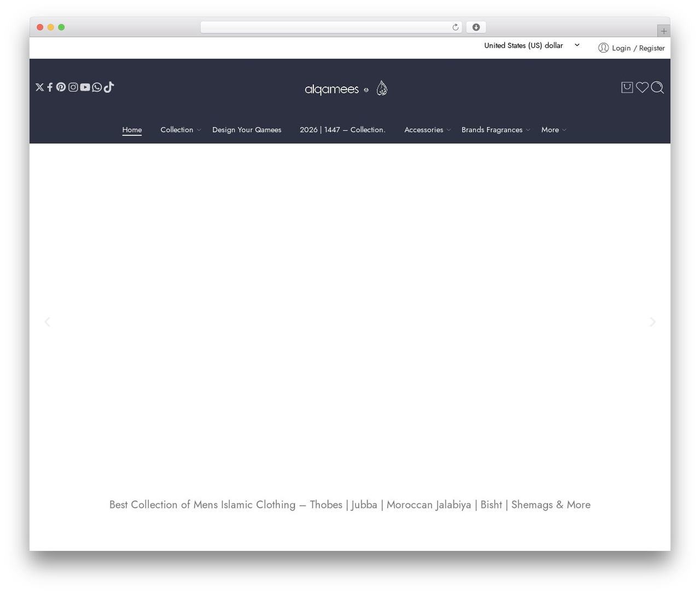Open the Instagram social link
The width and height of the screenshot is (700, 593).
pos(73,87)
